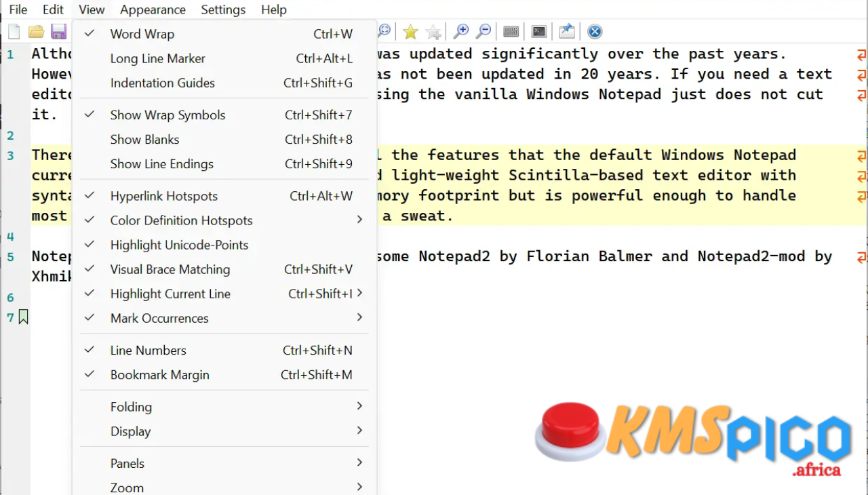Click the Zoom Out magnifier icon
This screenshot has width=868, height=495.
(x=484, y=31)
